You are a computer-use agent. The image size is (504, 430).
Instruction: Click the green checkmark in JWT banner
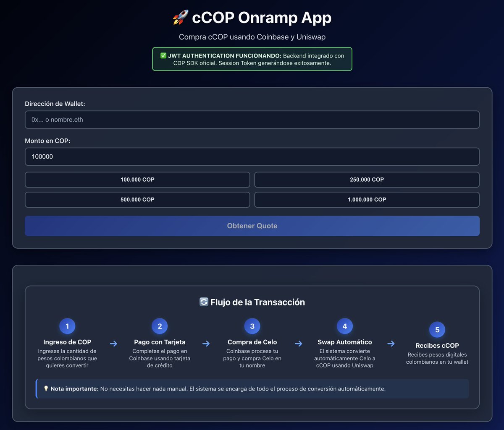point(163,56)
